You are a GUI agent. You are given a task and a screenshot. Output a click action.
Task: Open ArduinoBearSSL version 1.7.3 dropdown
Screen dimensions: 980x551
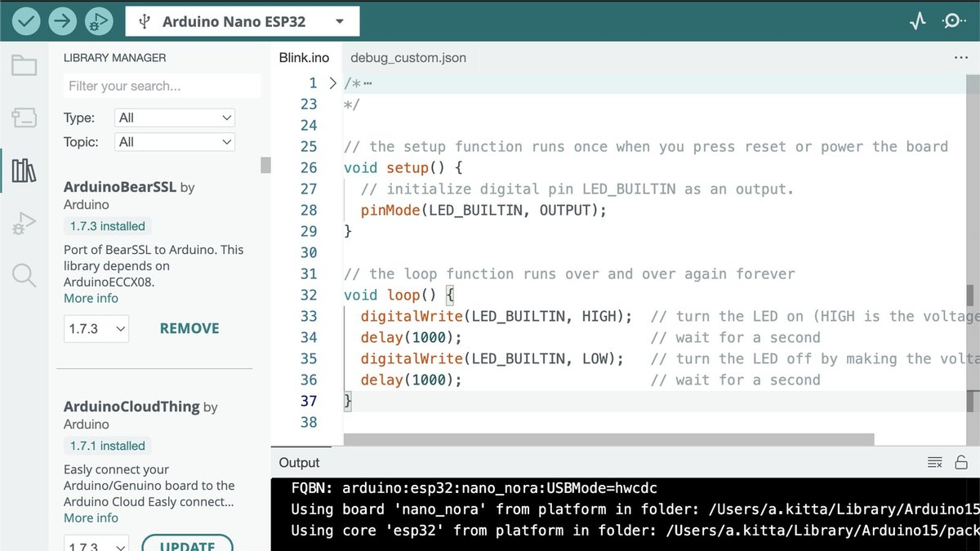pos(96,329)
